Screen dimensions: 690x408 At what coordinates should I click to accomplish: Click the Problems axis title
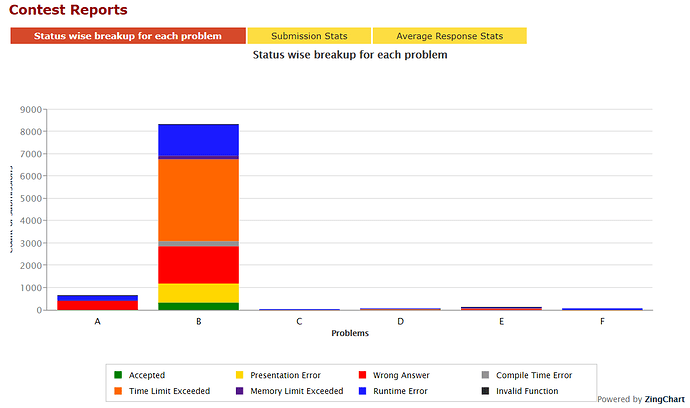pyautogui.click(x=350, y=333)
